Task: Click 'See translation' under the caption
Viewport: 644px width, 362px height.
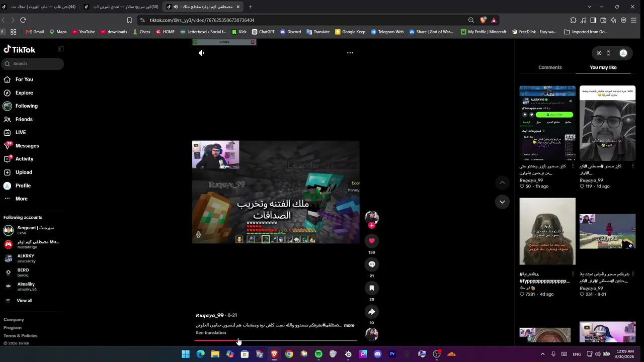Action: click(x=211, y=333)
